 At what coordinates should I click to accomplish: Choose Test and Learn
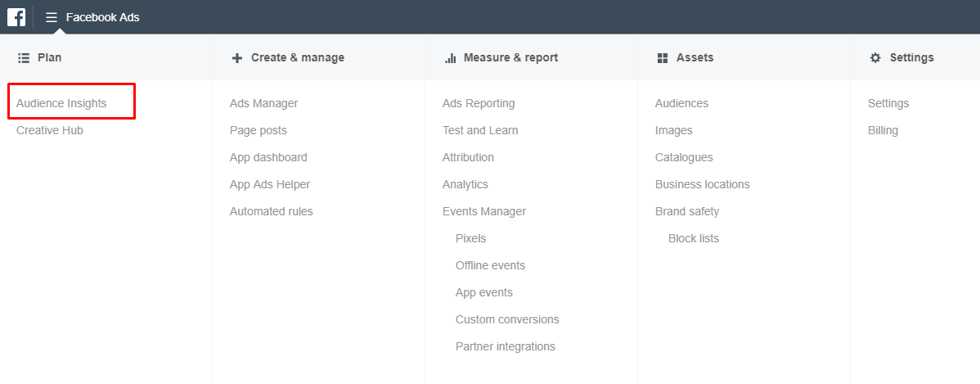pyautogui.click(x=480, y=131)
